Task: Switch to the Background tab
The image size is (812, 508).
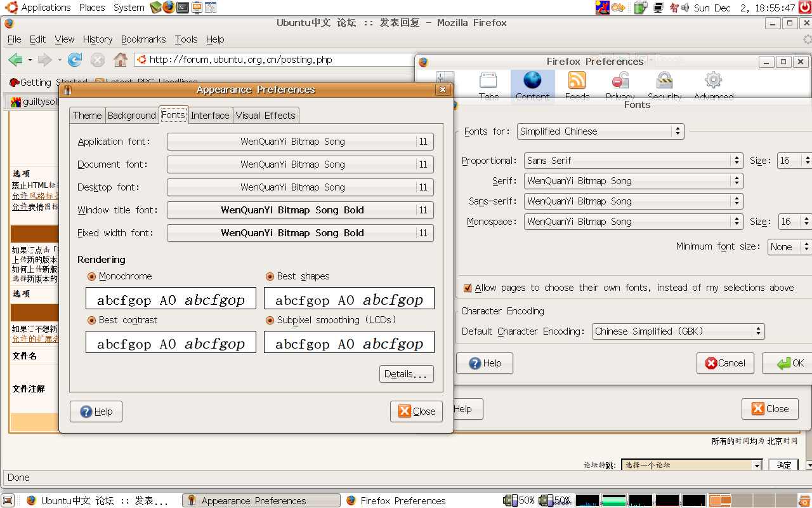Action: (131, 116)
